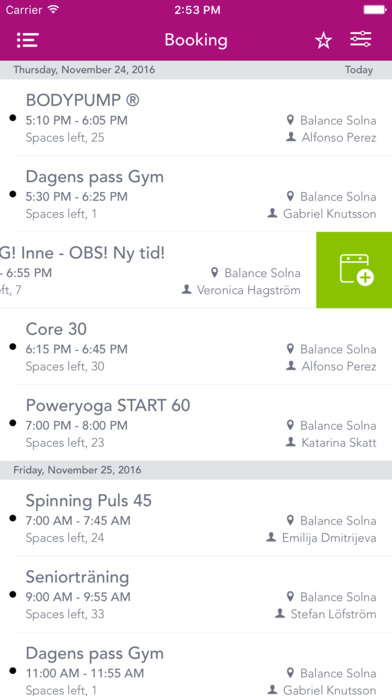
Task: Tap the Friday, November 25 date header
Action: click(x=77, y=470)
